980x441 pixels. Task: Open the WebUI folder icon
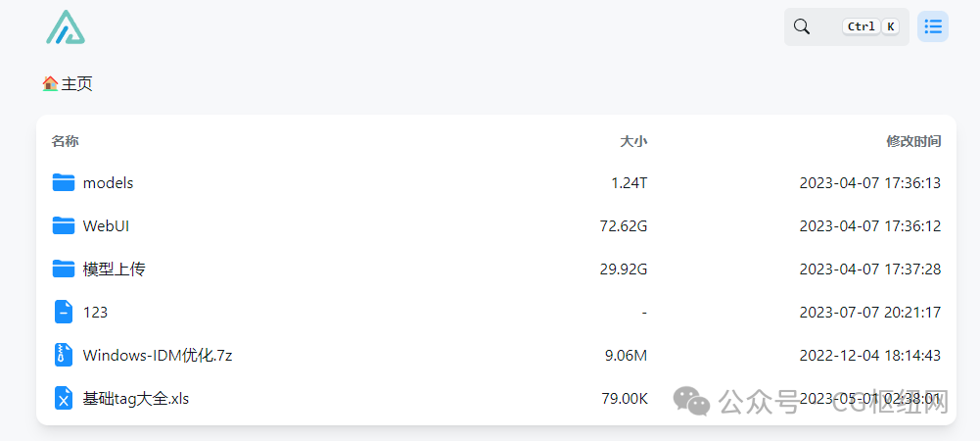(x=64, y=225)
